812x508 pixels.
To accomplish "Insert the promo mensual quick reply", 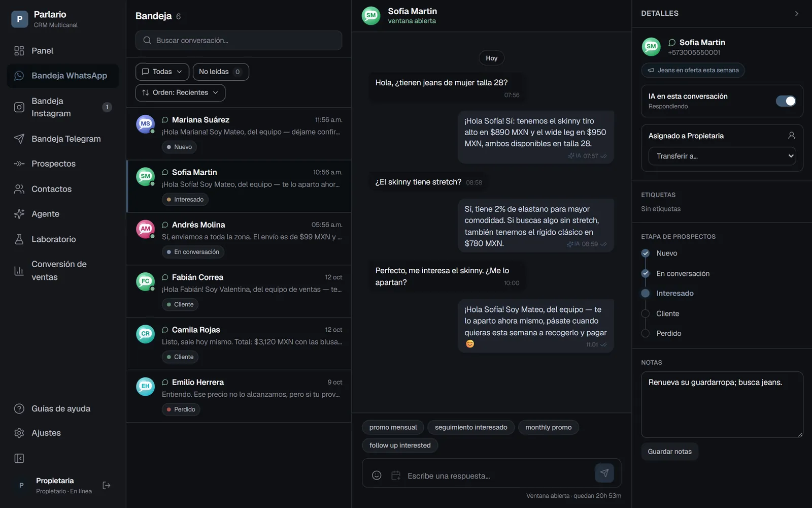I will (393, 427).
